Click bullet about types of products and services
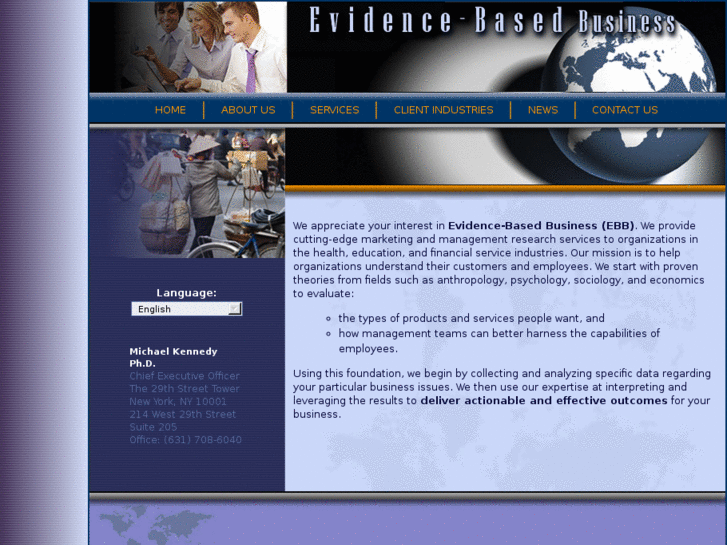 pyautogui.click(x=471, y=318)
